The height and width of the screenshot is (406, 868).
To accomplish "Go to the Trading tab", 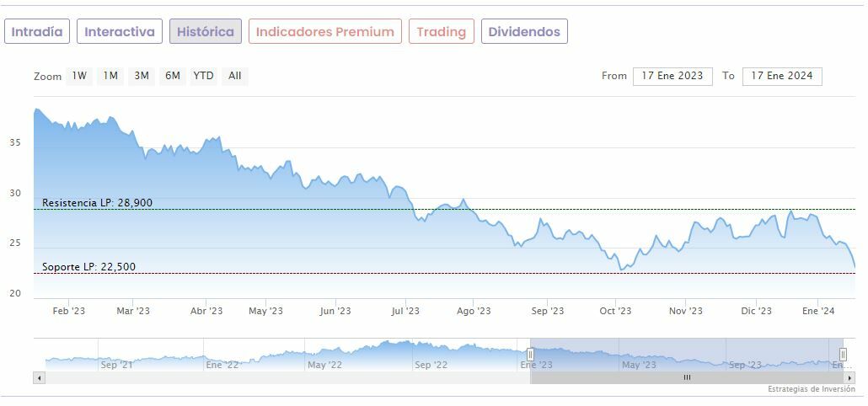I will tap(441, 32).
